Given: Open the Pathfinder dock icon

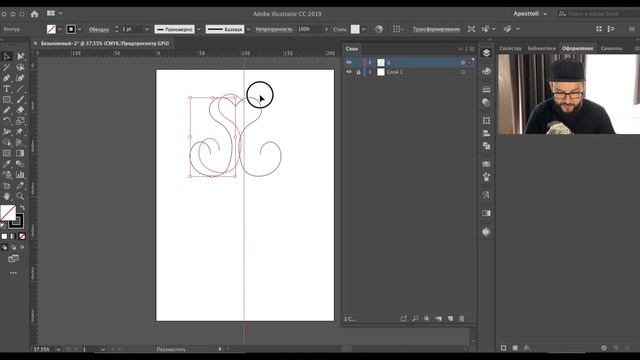Looking at the screenshot, I should tap(486, 146).
